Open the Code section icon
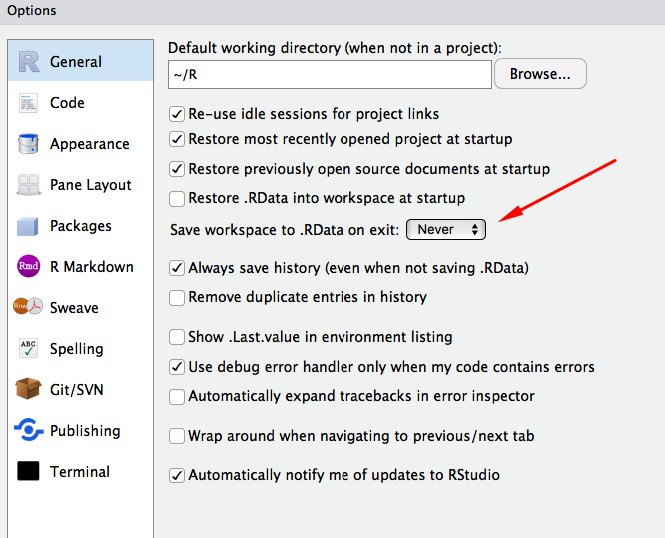The width and height of the screenshot is (665, 538). pyautogui.click(x=29, y=103)
